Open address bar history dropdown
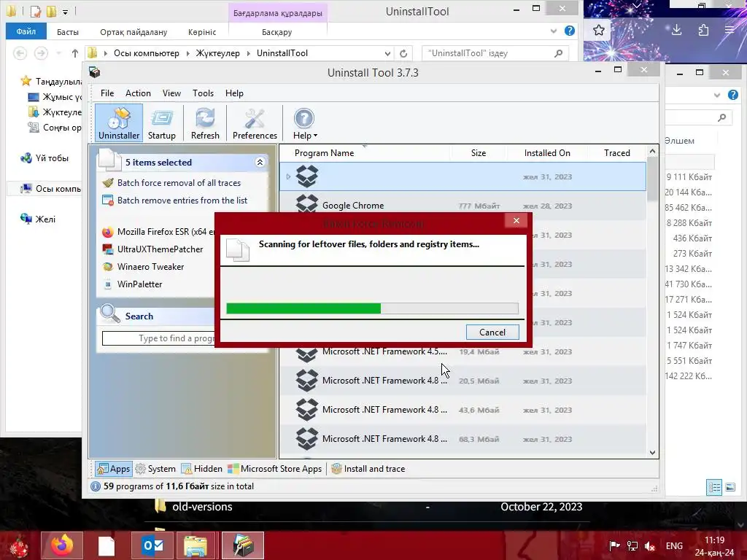The height and width of the screenshot is (560, 747). click(x=387, y=53)
